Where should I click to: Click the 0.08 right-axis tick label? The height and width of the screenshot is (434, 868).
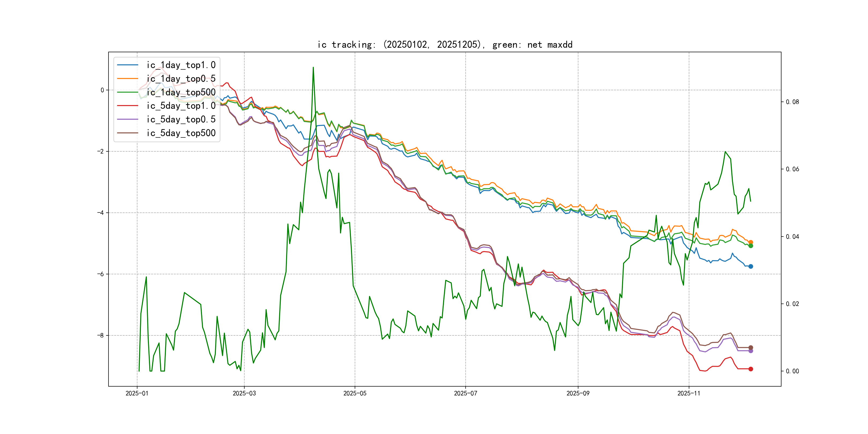pyautogui.click(x=792, y=102)
